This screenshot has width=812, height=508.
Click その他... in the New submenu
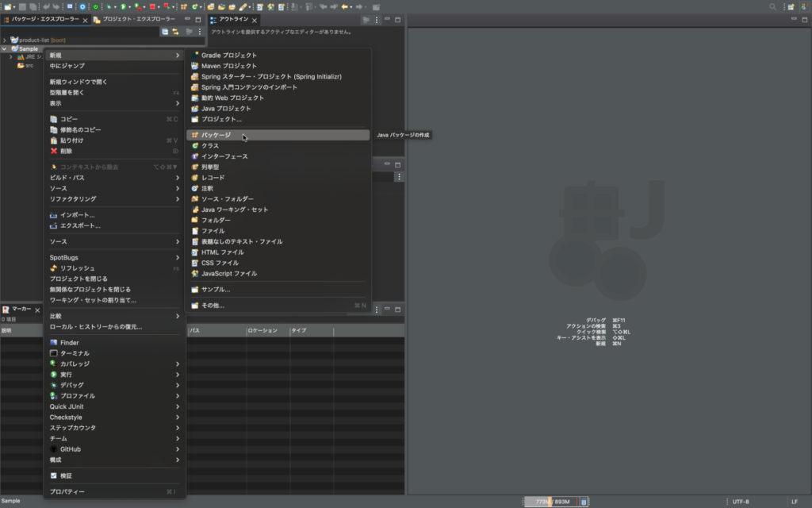pyautogui.click(x=213, y=306)
